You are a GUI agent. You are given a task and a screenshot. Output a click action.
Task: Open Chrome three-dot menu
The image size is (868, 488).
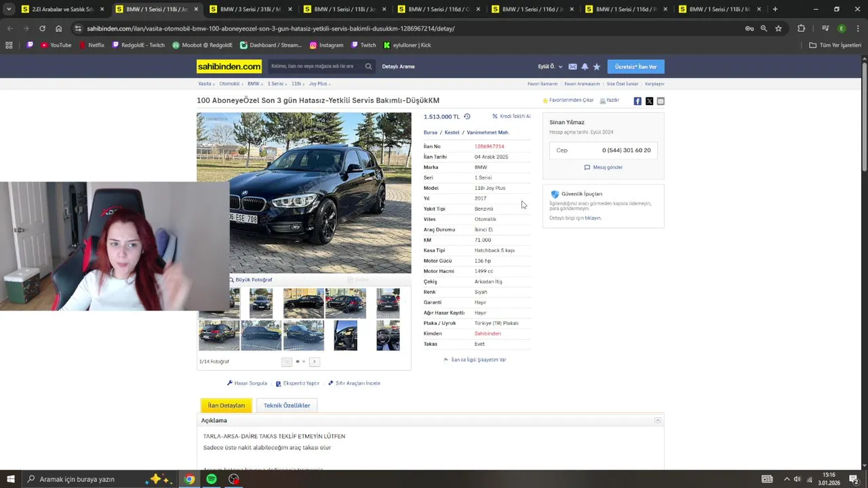click(857, 28)
